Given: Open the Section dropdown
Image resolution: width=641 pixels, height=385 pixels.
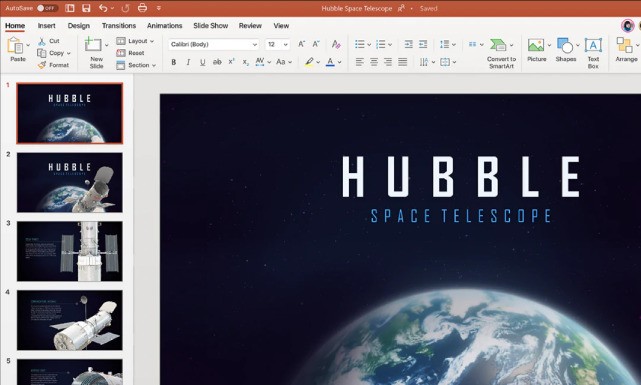Looking at the screenshot, I should 136,65.
